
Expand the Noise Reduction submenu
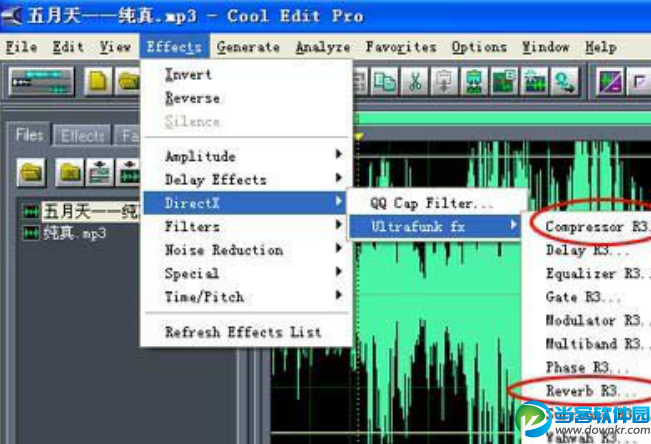click(x=247, y=250)
